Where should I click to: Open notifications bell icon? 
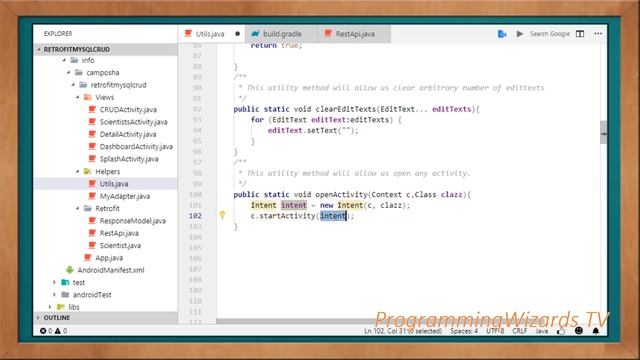[x=596, y=331]
